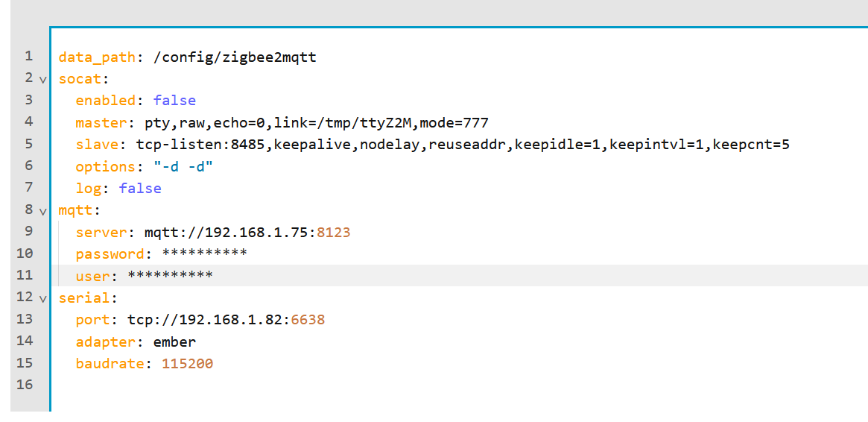Collapse the mqtt section fold arrow
The image size is (868, 422).
pos(42,211)
